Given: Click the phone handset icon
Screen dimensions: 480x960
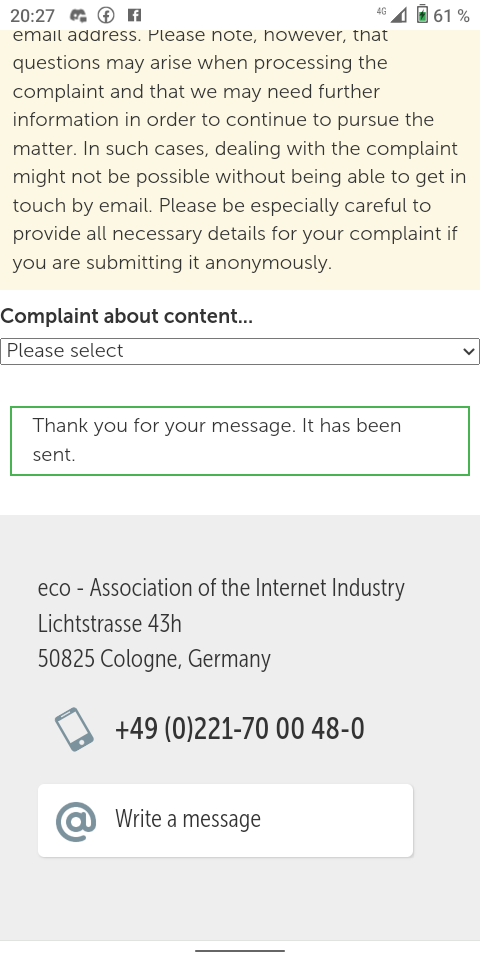Looking at the screenshot, I should [74, 729].
